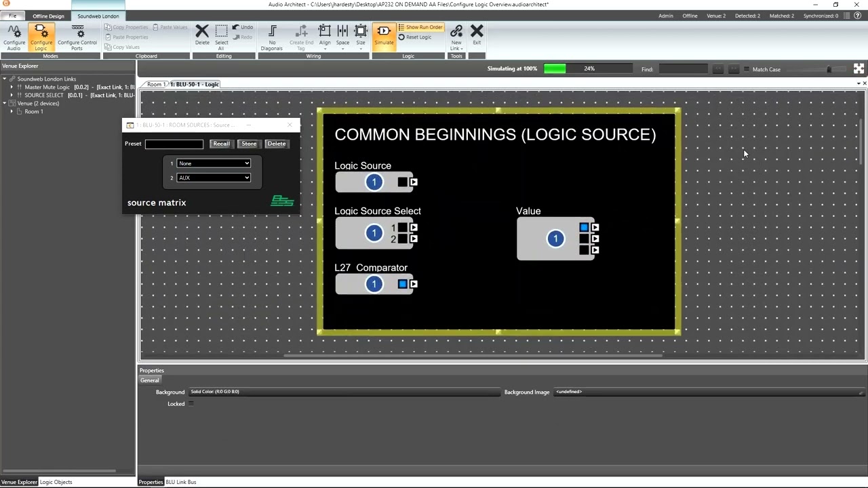868x488 pixels.
Task: Open the Logic Objects panel tab
Action: click(56, 482)
